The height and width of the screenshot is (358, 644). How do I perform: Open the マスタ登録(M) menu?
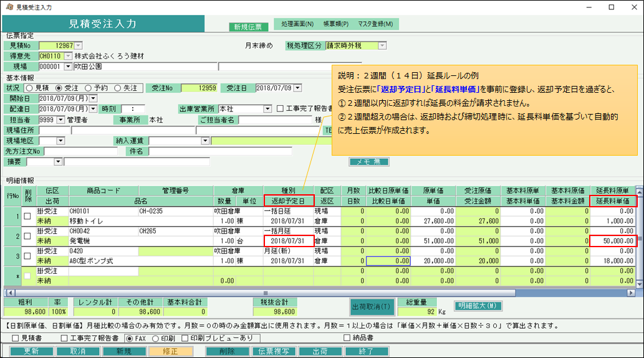click(x=375, y=24)
